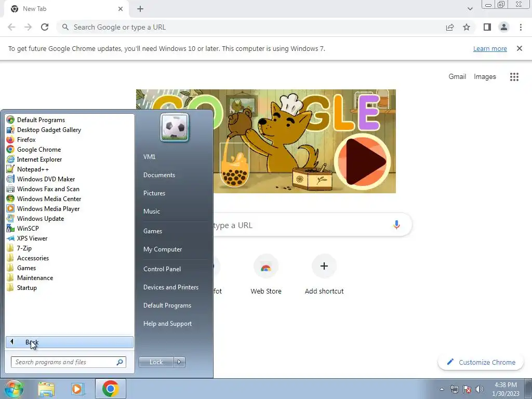Viewport: 532px width, 399px height.
Task: Open the tab search chevron
Action: [x=470, y=9]
